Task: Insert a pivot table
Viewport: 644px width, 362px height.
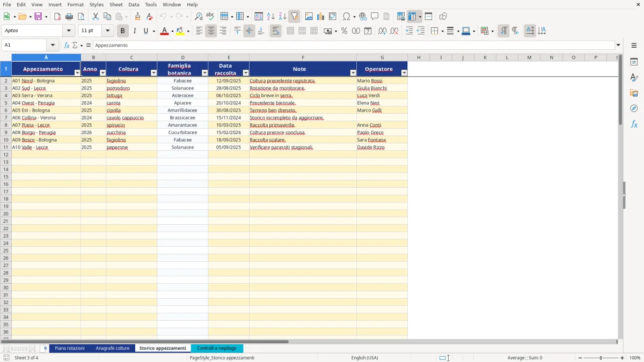Action: (x=333, y=17)
